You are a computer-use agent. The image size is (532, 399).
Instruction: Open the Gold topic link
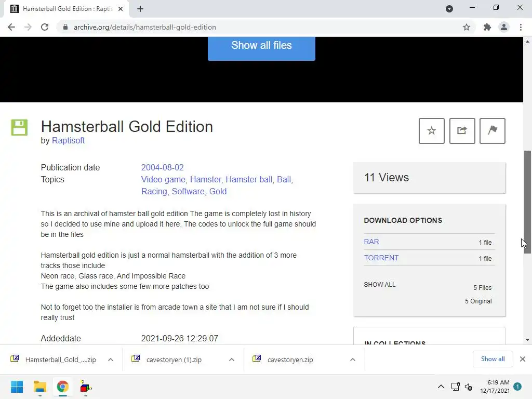tap(218, 191)
